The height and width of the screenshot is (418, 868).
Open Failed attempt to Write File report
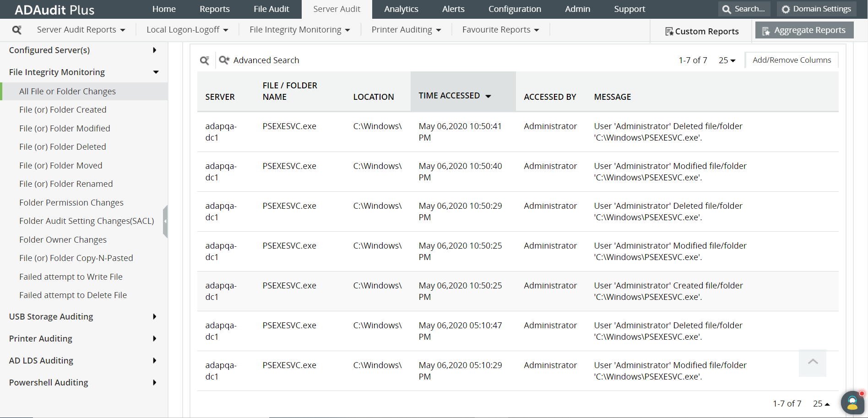point(71,277)
